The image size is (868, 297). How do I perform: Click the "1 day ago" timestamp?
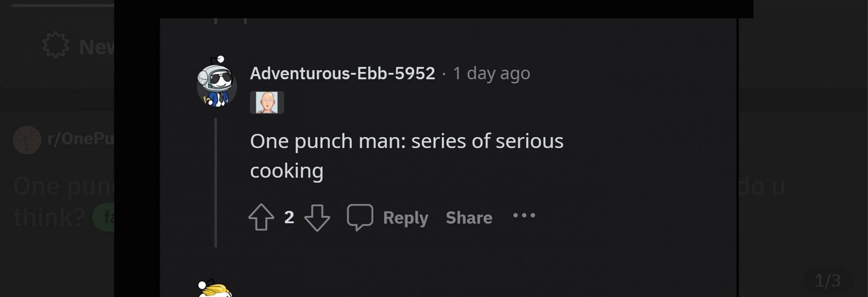tap(491, 73)
